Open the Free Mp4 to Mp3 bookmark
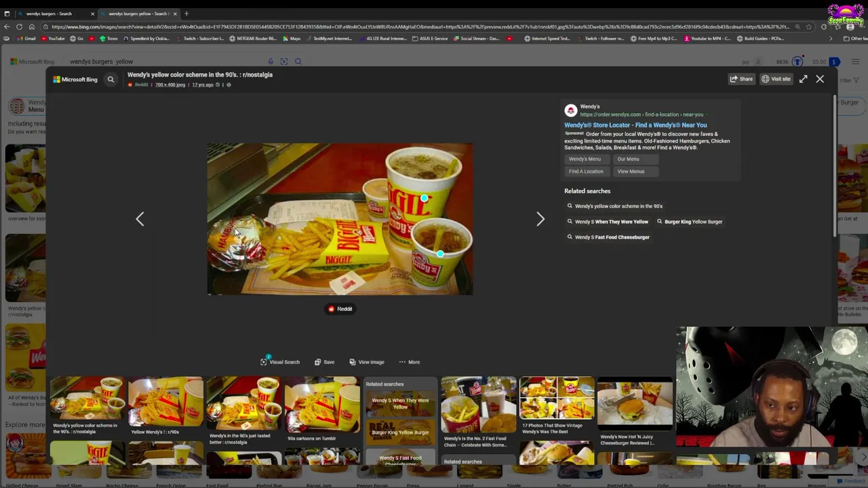Image resolution: width=868 pixels, height=488 pixels. point(654,39)
